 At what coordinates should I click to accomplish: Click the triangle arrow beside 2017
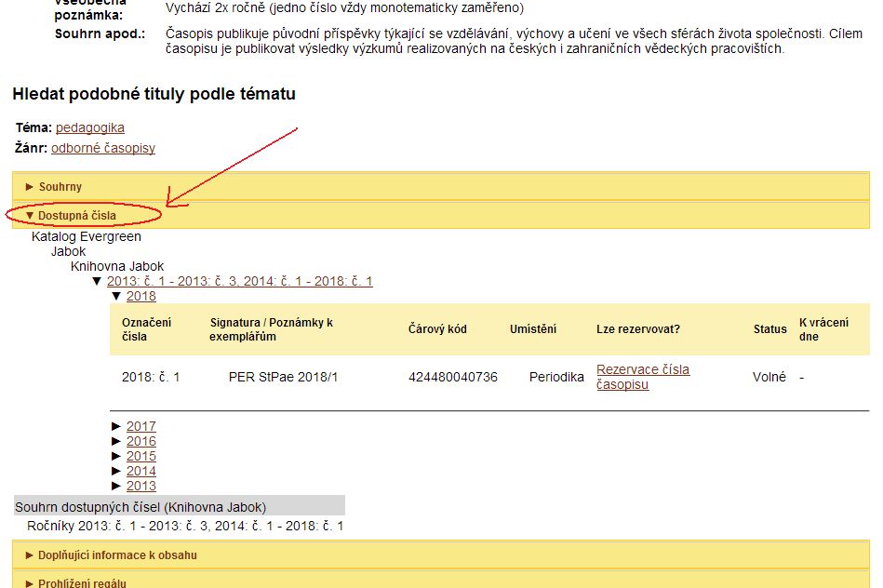(117, 426)
